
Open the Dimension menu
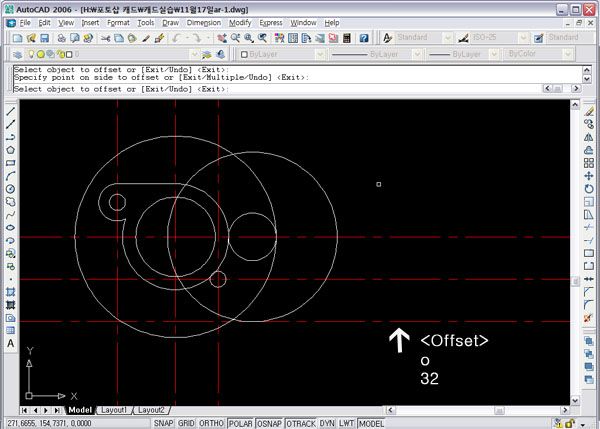(x=204, y=23)
